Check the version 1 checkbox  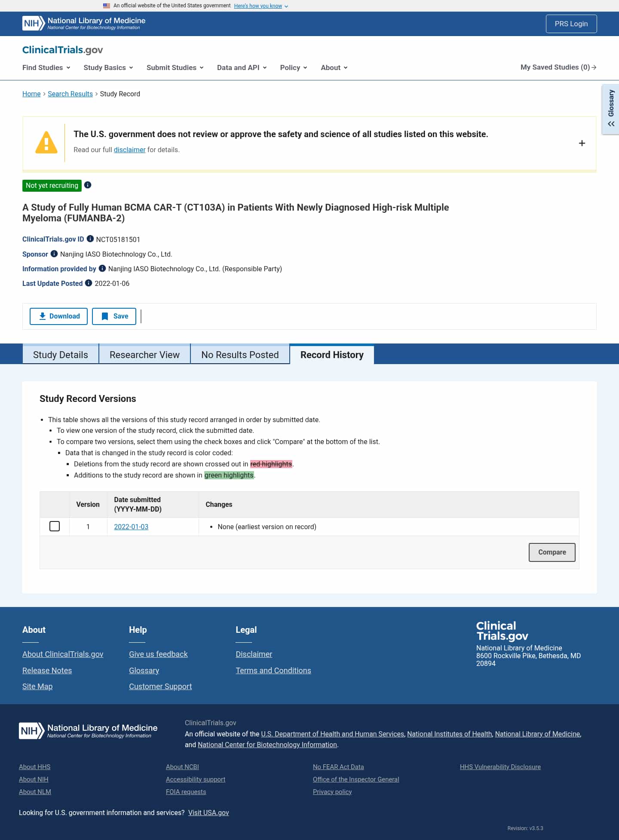[x=55, y=526]
